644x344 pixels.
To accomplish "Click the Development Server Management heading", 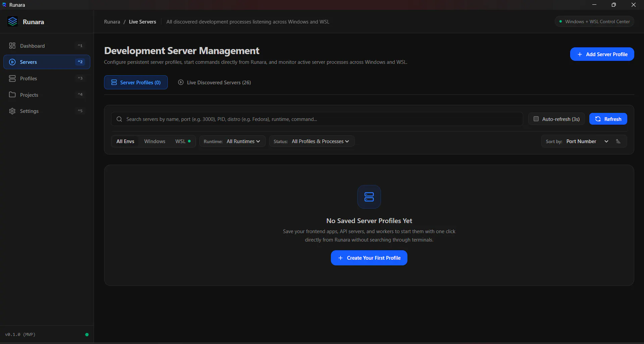I will pyautogui.click(x=182, y=51).
